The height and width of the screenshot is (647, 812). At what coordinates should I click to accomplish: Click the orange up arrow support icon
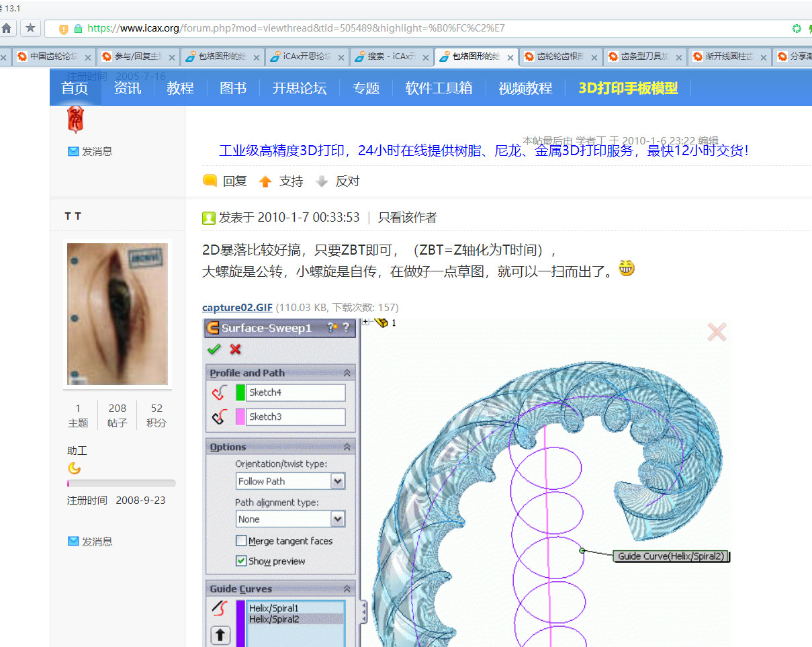click(265, 181)
